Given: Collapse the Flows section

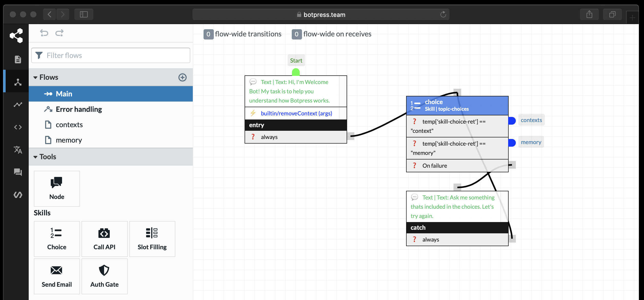Looking at the screenshot, I should pos(35,77).
